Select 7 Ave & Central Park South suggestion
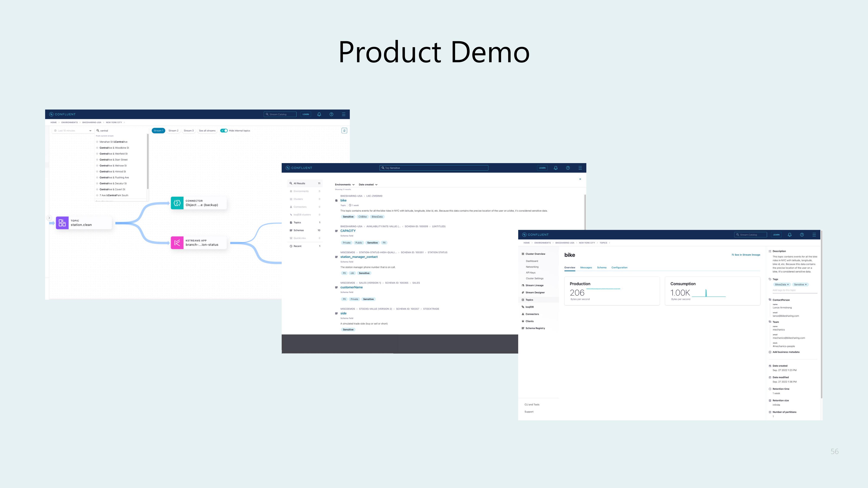Screen dimensions: 868x488 coord(114,195)
